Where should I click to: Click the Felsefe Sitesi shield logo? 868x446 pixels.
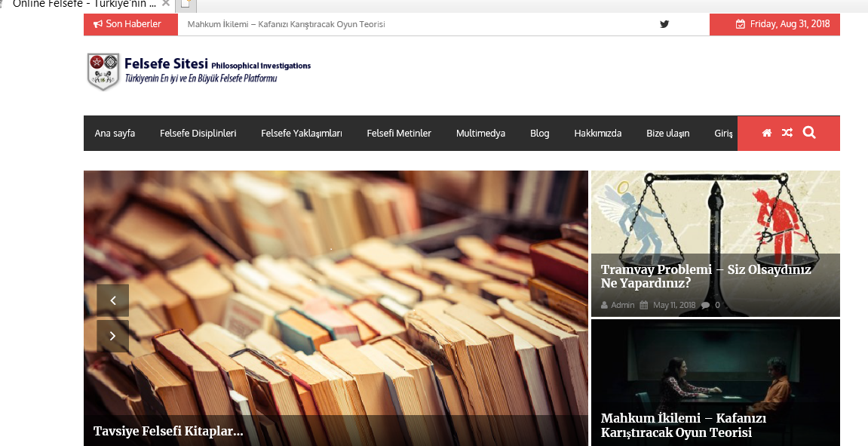(x=103, y=71)
